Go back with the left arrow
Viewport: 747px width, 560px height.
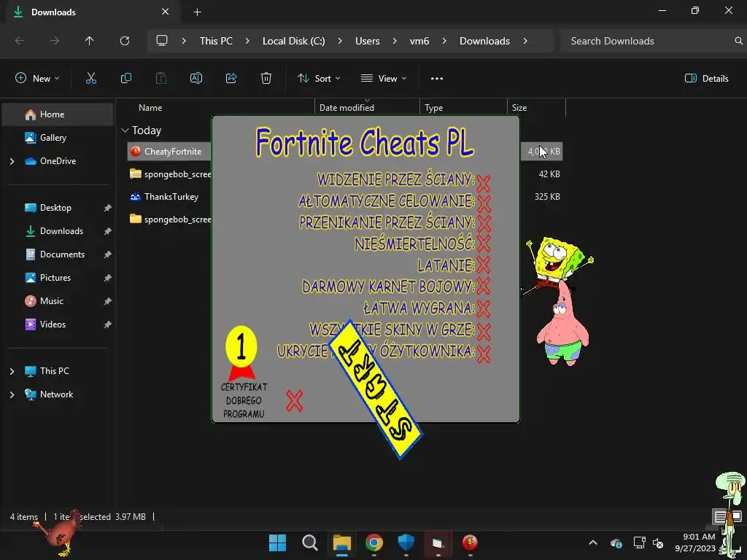coord(20,41)
